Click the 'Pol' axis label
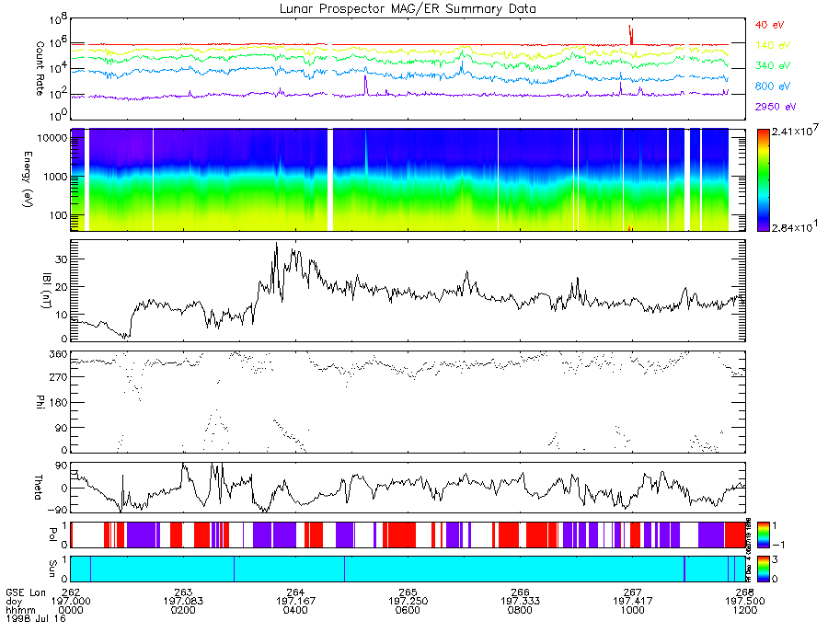 pos(52,535)
